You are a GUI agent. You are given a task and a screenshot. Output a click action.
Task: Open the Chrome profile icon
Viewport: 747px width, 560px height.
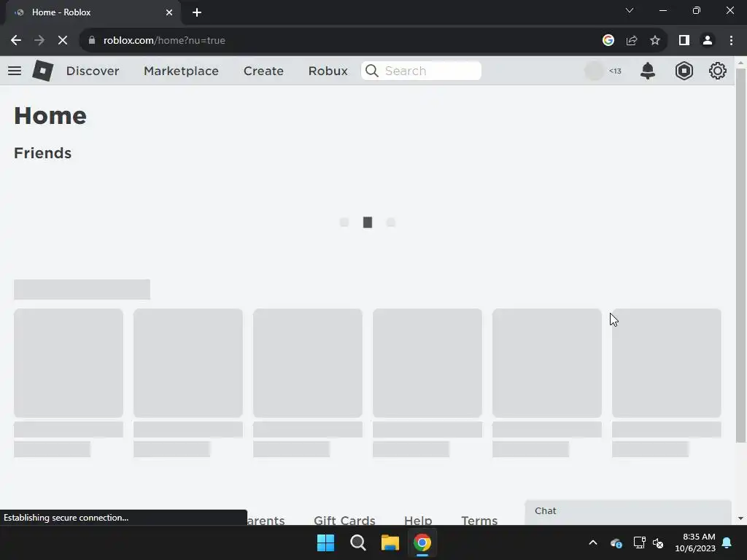(x=708, y=41)
